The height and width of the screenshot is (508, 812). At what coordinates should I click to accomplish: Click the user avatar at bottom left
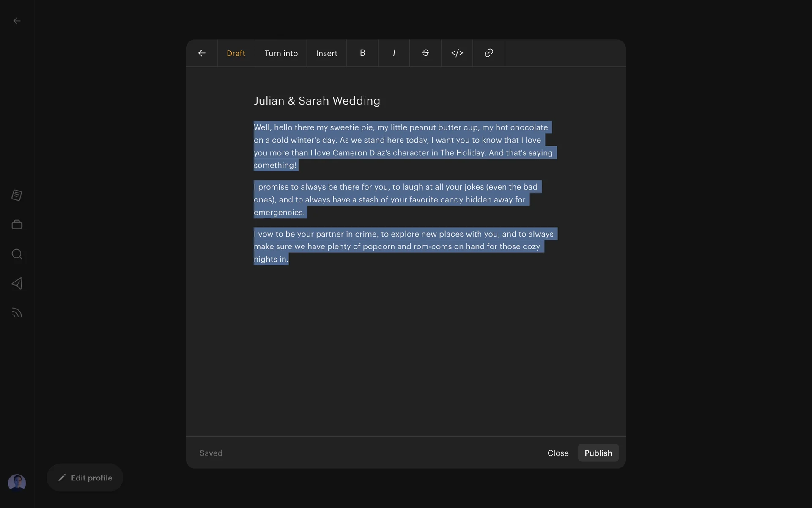point(17,482)
